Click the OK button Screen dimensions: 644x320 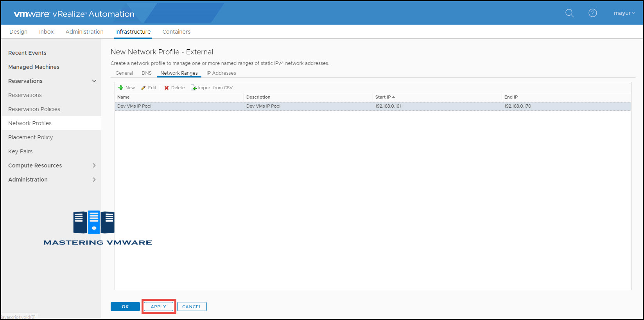coord(125,307)
